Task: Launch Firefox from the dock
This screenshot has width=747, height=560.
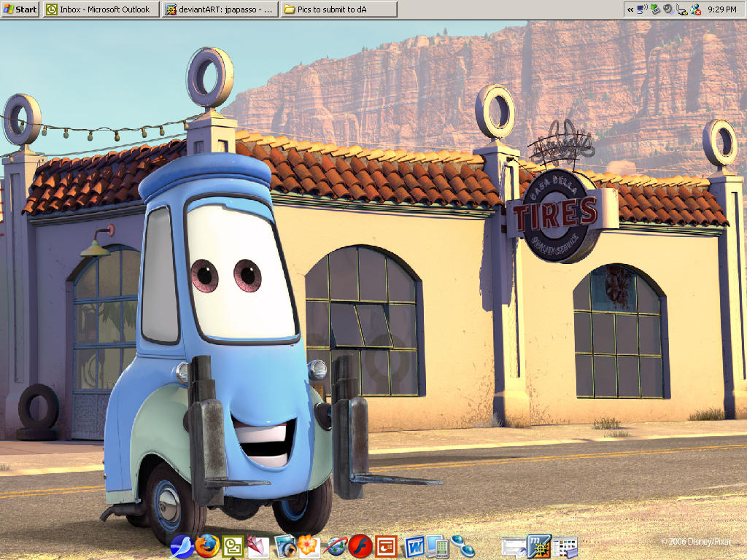Action: pos(207,546)
